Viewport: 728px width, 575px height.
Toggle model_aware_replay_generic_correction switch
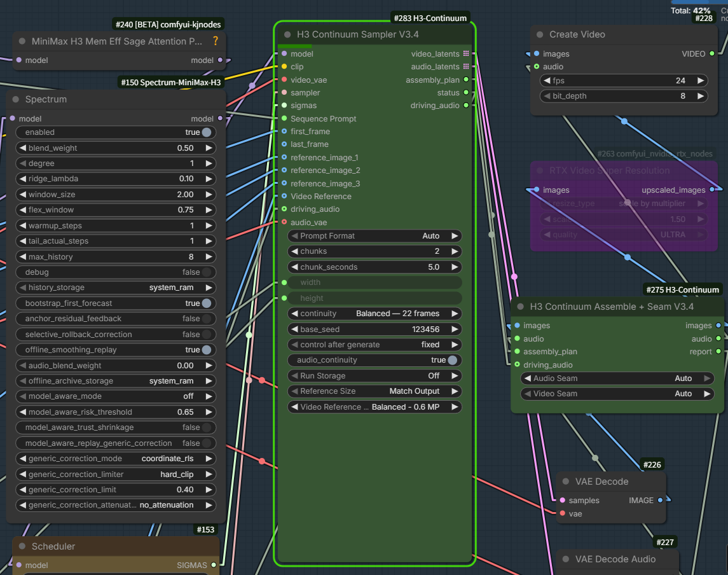207,443
